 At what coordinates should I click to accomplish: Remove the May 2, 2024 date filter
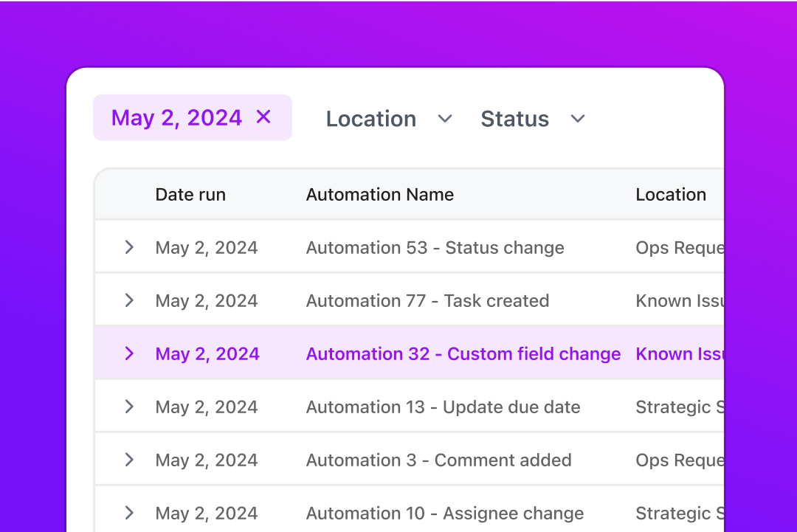pyautogui.click(x=263, y=117)
